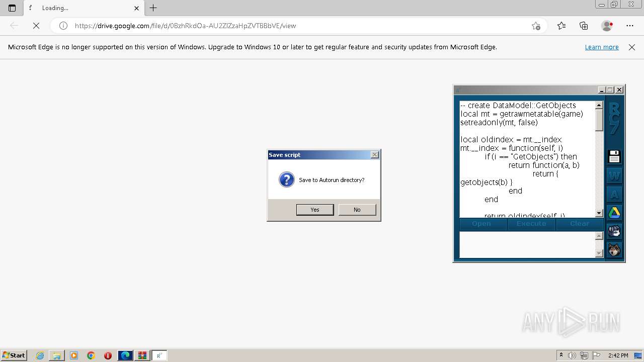Launch Opera from taskbar
Screen dimensions: 644x362
108,355
